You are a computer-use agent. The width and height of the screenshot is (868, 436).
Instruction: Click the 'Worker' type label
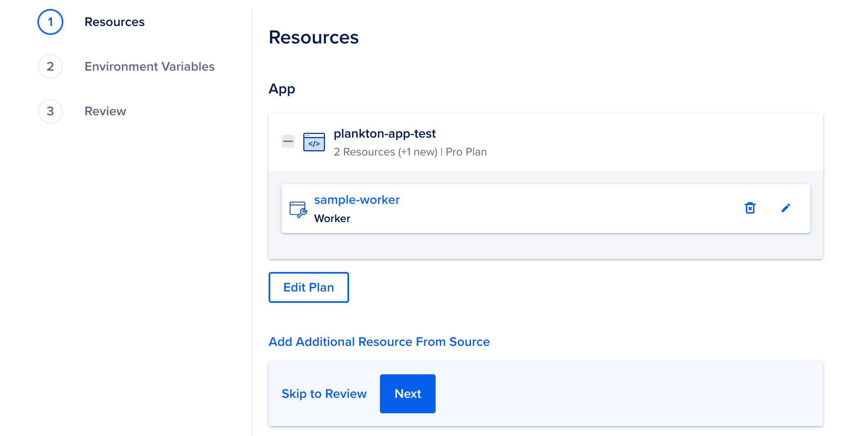(x=332, y=218)
